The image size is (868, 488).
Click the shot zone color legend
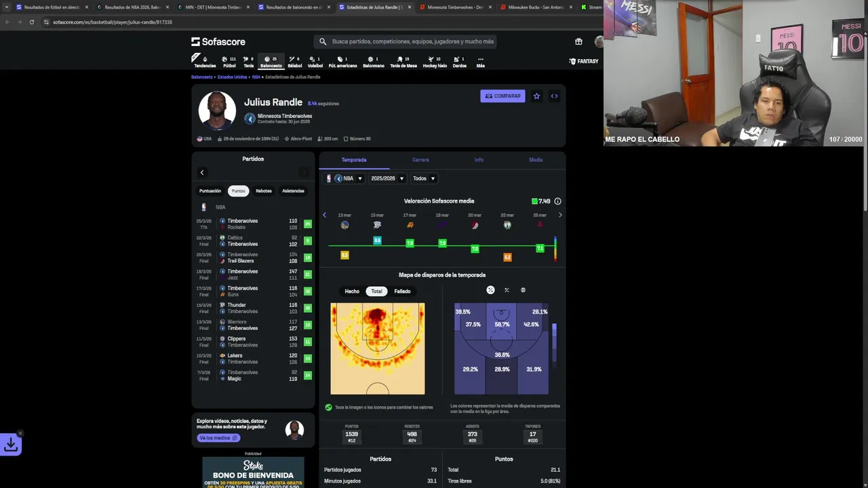click(x=555, y=346)
